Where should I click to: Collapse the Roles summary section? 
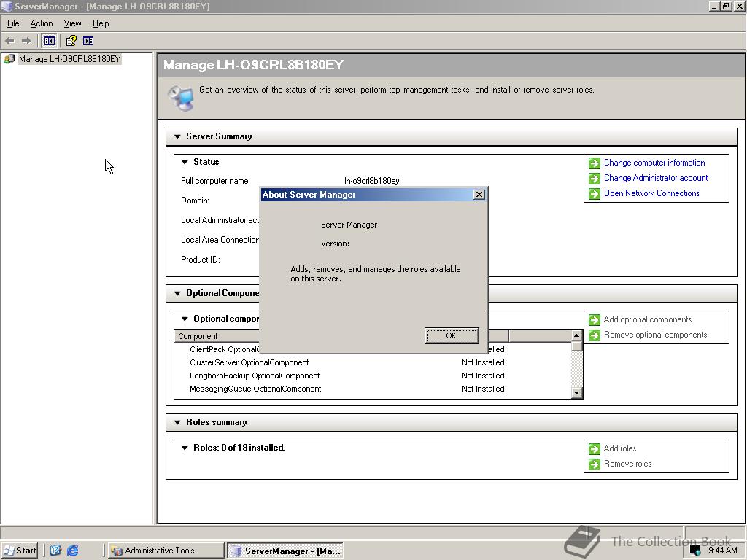pyautogui.click(x=177, y=422)
